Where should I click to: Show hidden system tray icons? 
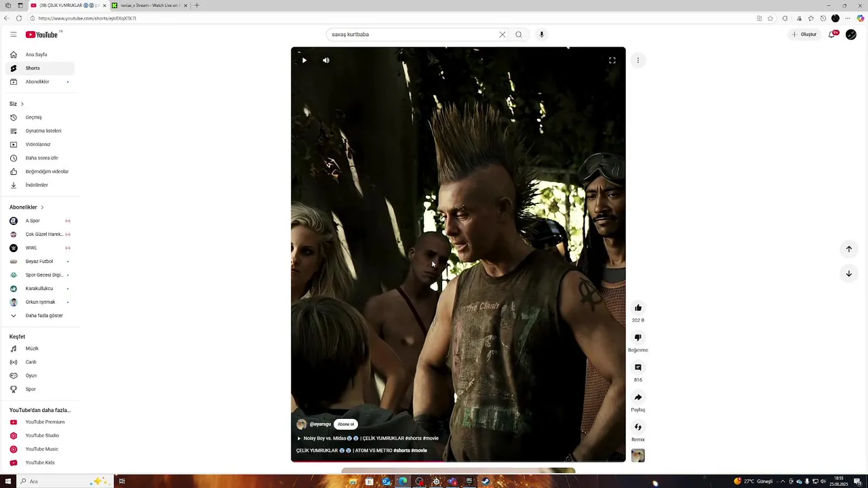pyautogui.click(x=781, y=481)
